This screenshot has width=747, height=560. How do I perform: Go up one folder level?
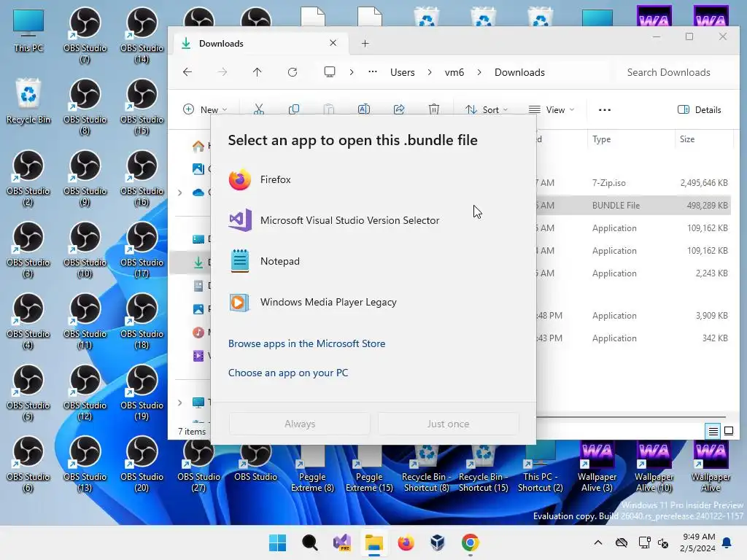258,72
